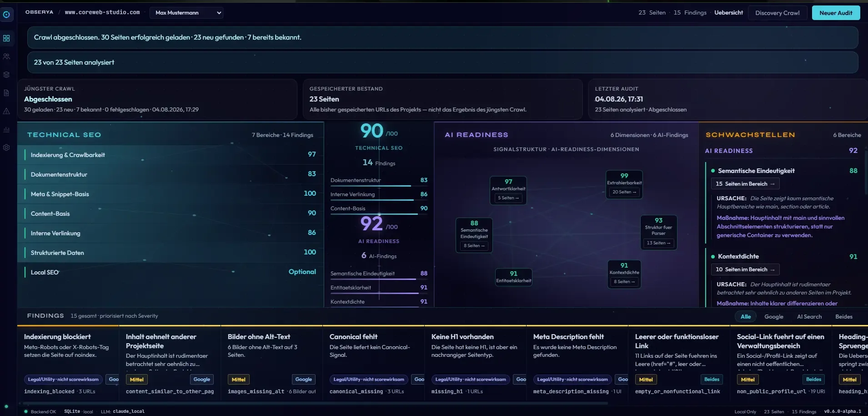
Task: Open the 20 Seiten link under Extrahierbarkeit
Action: point(624,192)
